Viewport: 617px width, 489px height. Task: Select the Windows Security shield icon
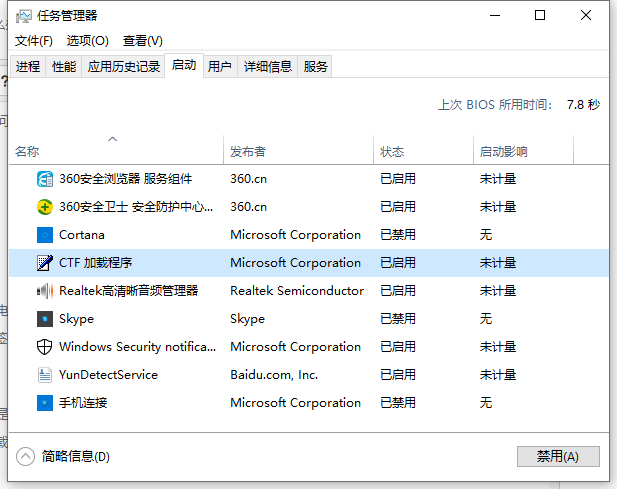coord(45,347)
